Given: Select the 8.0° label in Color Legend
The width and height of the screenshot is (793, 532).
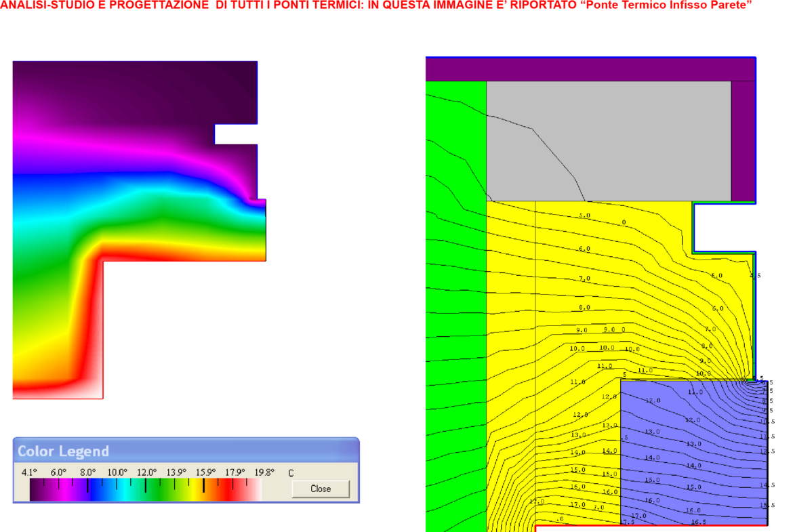Looking at the screenshot, I should click(x=88, y=472).
